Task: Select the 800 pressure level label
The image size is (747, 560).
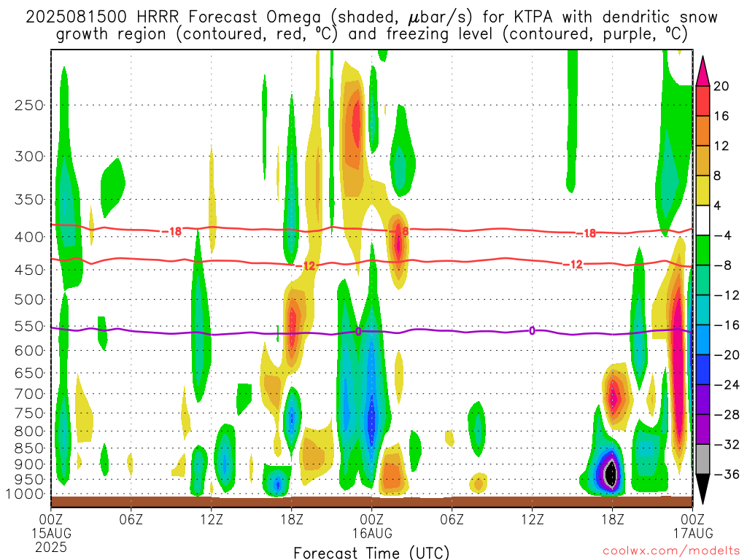Action: (29, 432)
